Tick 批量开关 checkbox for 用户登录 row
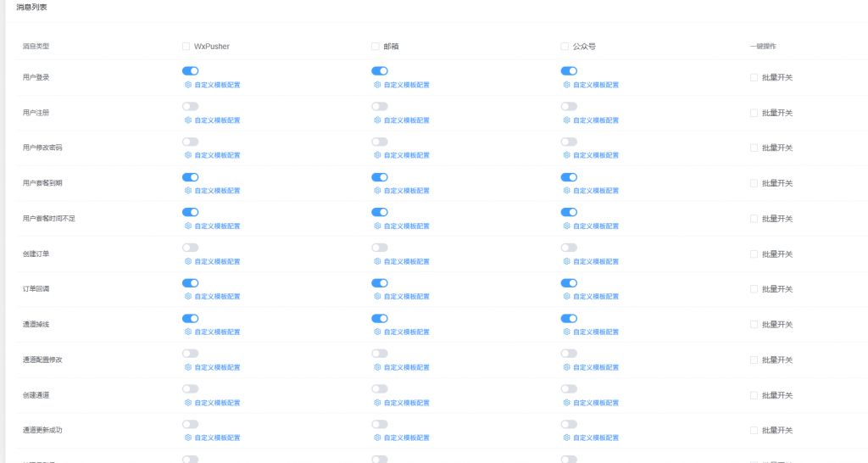Viewport: 868px width, 463px height. [x=754, y=77]
